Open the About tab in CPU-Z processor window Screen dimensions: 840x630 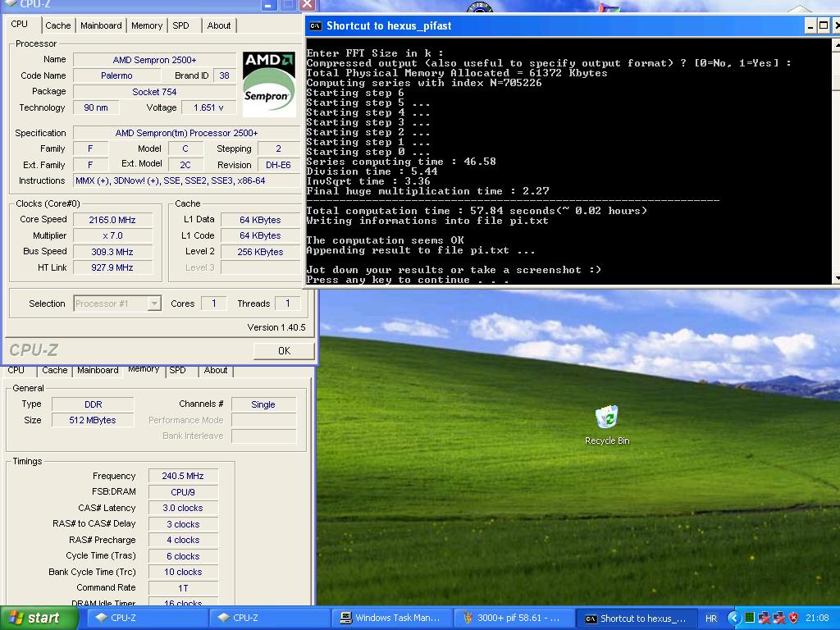[218, 25]
